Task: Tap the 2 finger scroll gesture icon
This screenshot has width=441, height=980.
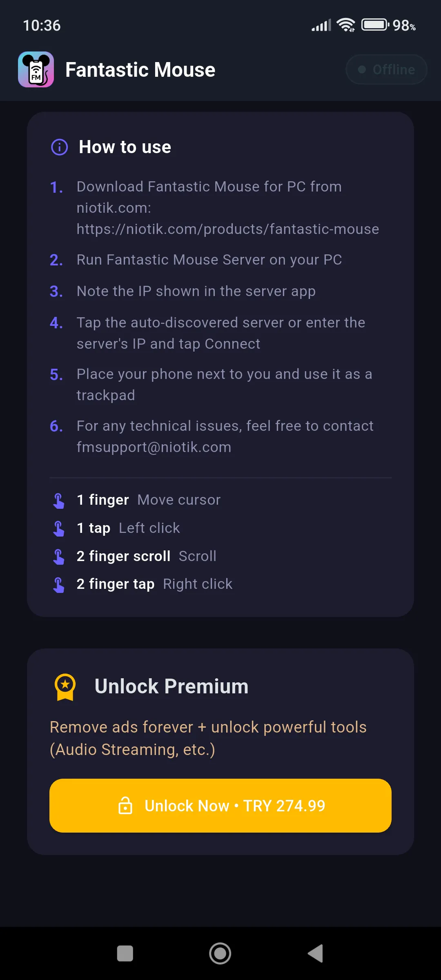Action: tap(59, 557)
